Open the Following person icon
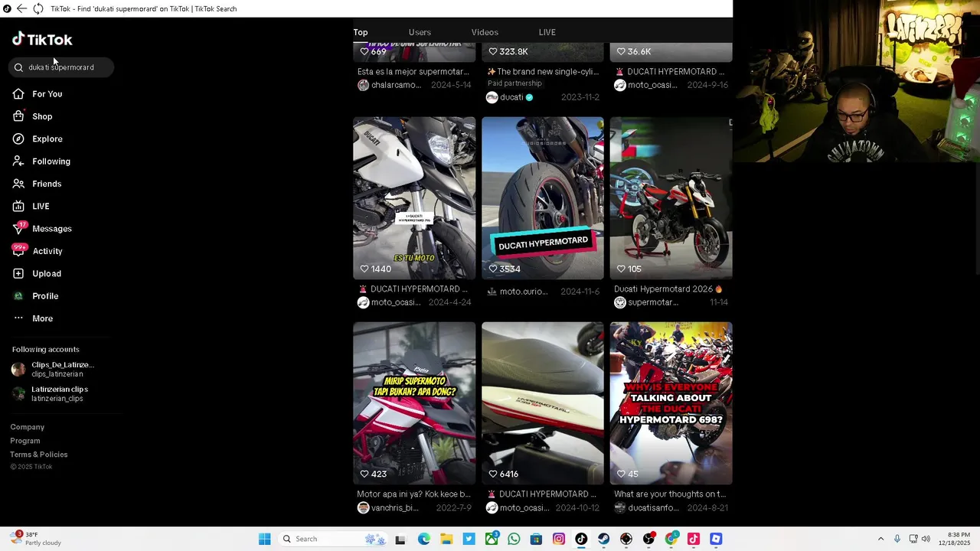980x551 pixels. pos(18,161)
